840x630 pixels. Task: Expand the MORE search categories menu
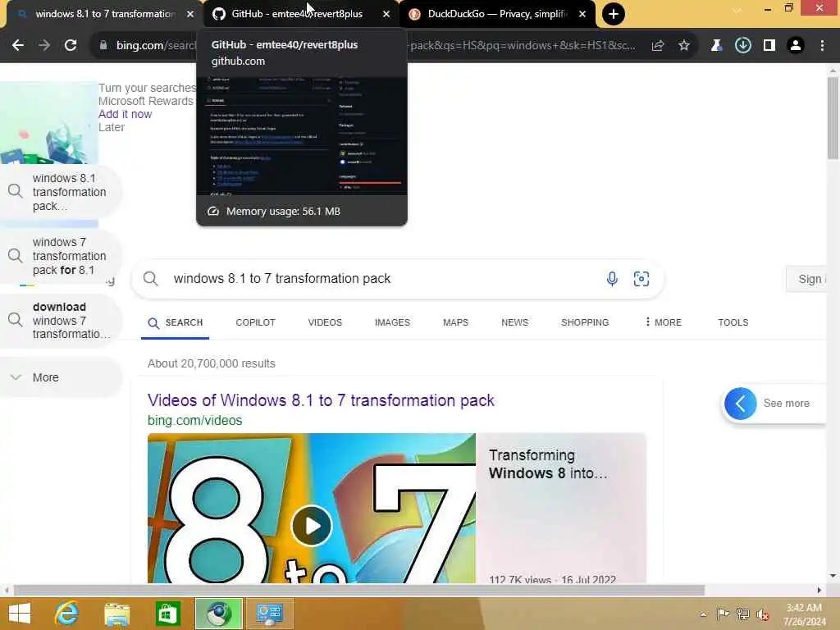[663, 322]
